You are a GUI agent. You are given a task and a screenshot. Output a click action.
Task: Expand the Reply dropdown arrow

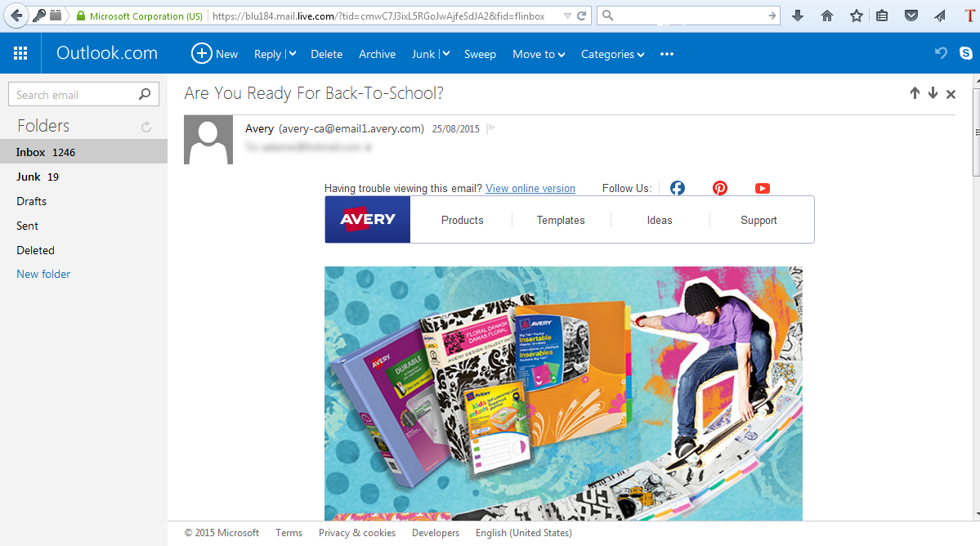pyautogui.click(x=293, y=54)
